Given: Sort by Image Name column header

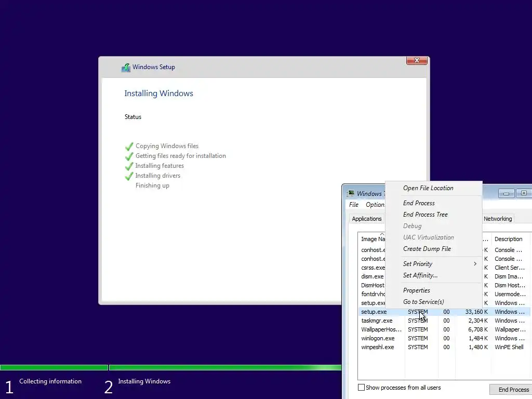Looking at the screenshot, I should coord(372,239).
